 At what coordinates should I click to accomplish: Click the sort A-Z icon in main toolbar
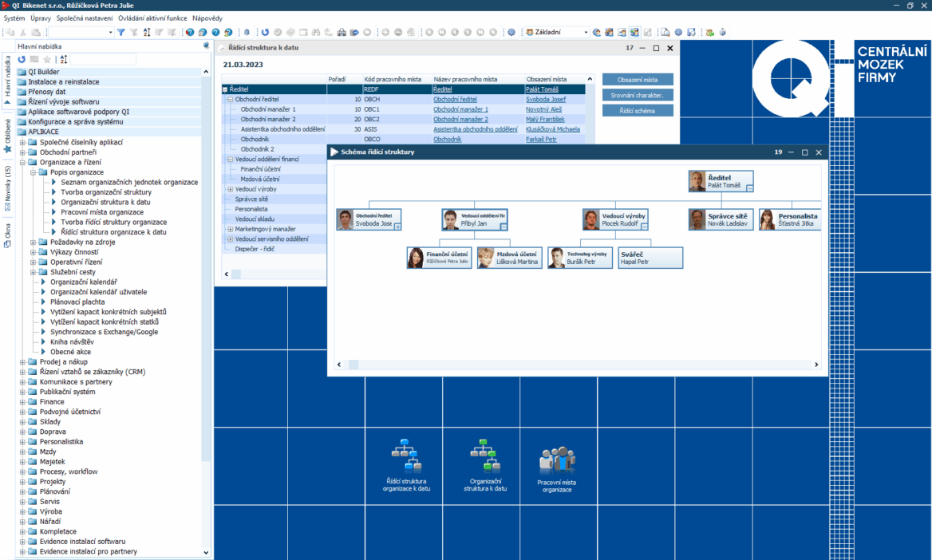click(x=147, y=33)
